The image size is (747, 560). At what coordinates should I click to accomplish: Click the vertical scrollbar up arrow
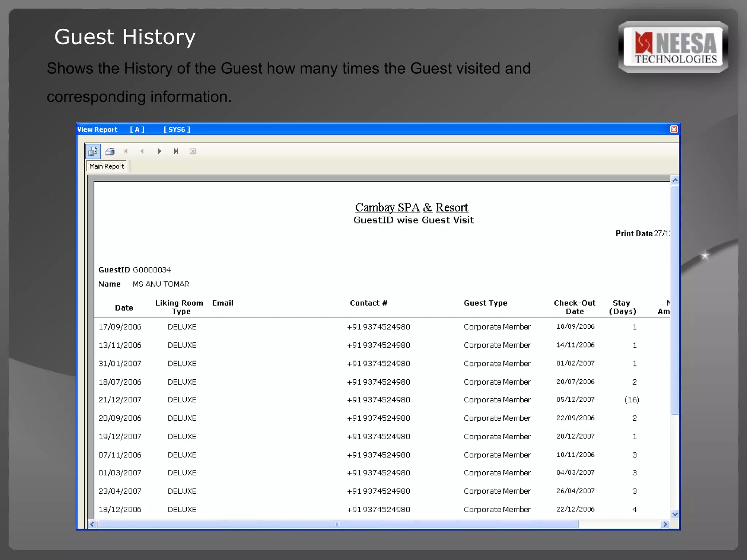[675, 180]
